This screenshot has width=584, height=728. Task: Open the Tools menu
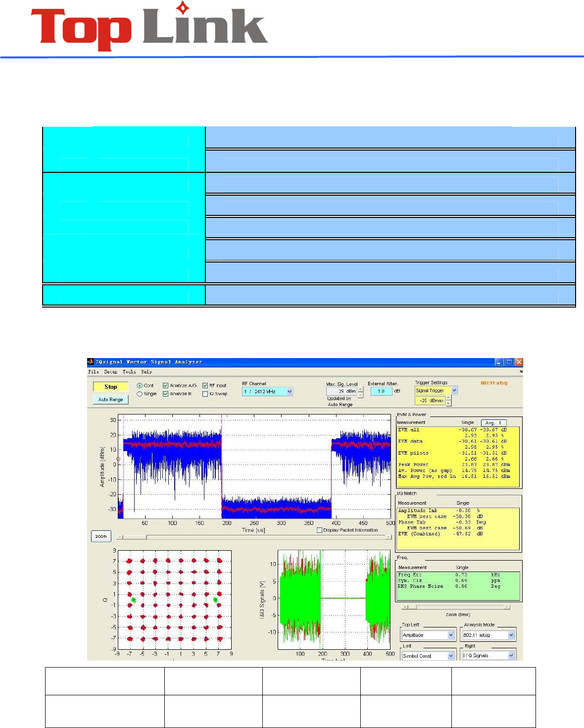(x=129, y=371)
